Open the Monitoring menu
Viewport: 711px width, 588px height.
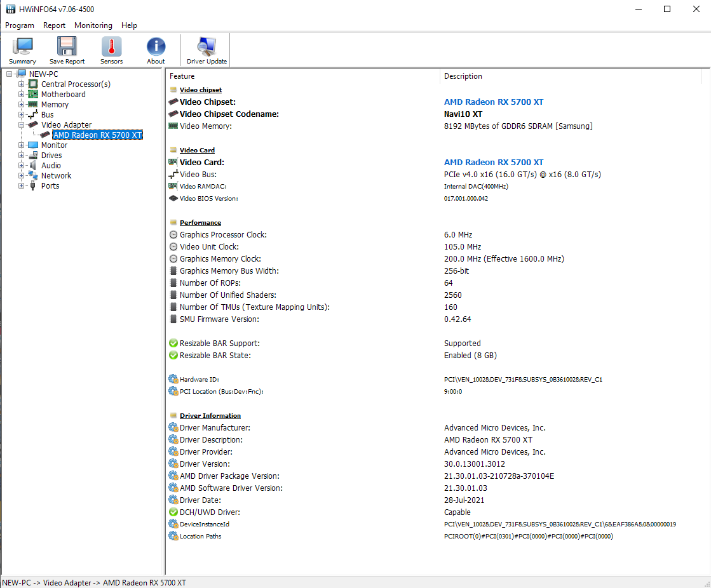tap(93, 25)
